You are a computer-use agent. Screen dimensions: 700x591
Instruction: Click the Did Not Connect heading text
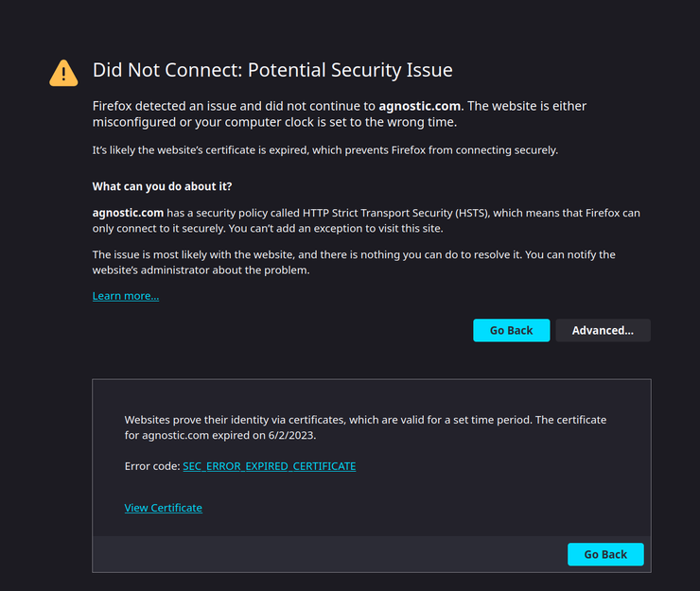pyautogui.click(x=272, y=70)
